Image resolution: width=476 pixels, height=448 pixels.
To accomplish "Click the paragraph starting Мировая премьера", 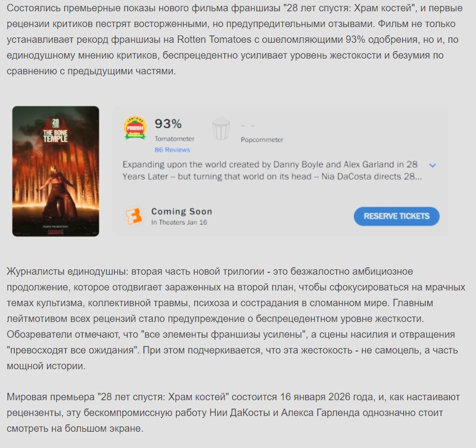I will pos(233,413).
